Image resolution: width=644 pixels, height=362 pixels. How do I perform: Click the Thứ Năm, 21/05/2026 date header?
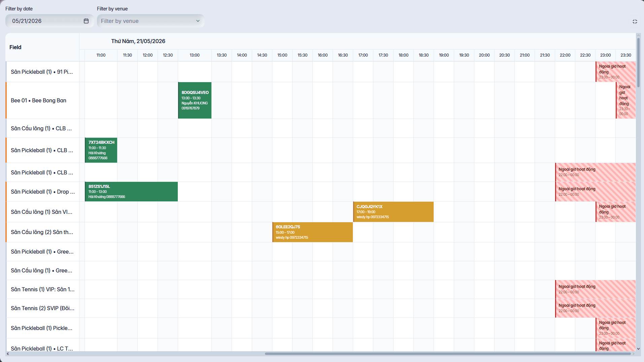pos(138,41)
